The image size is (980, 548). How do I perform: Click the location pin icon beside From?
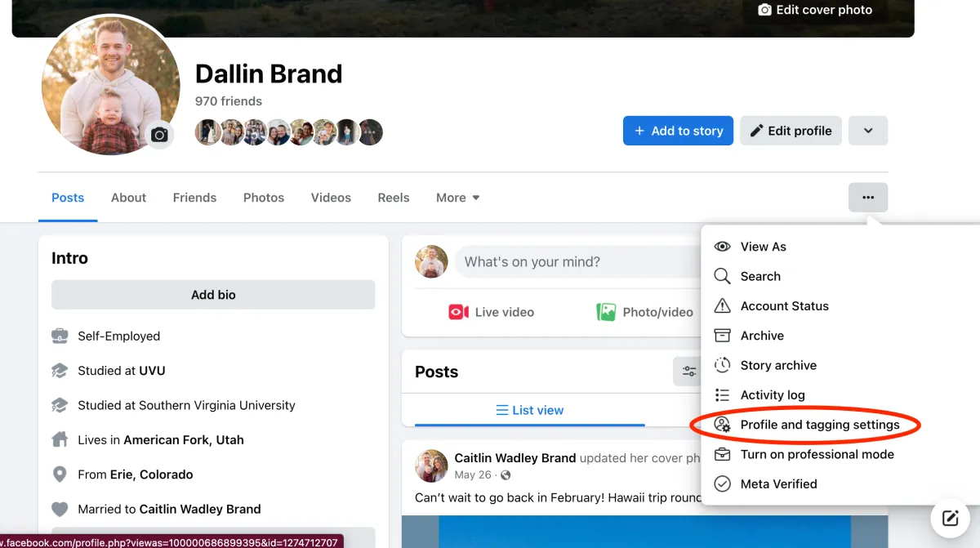60,474
